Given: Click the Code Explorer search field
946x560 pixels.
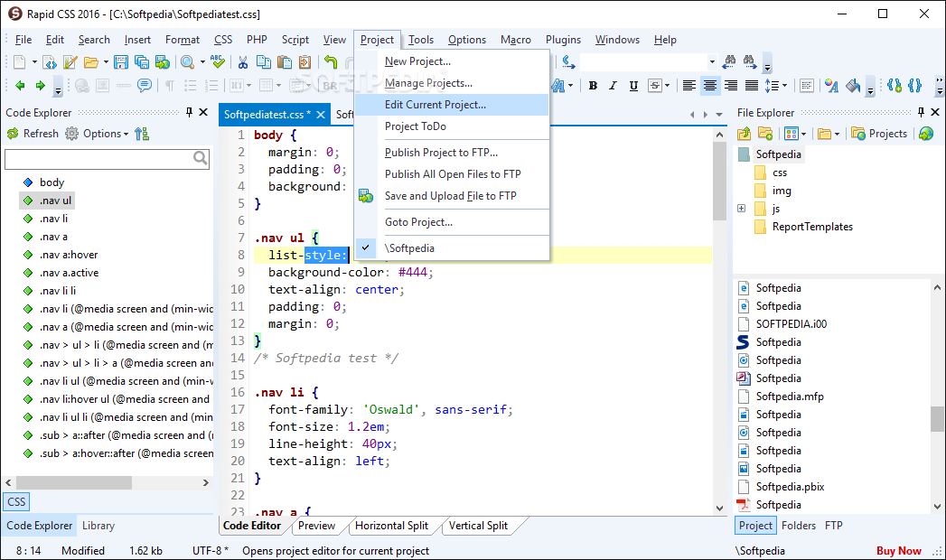Looking at the screenshot, I should tap(108, 158).
